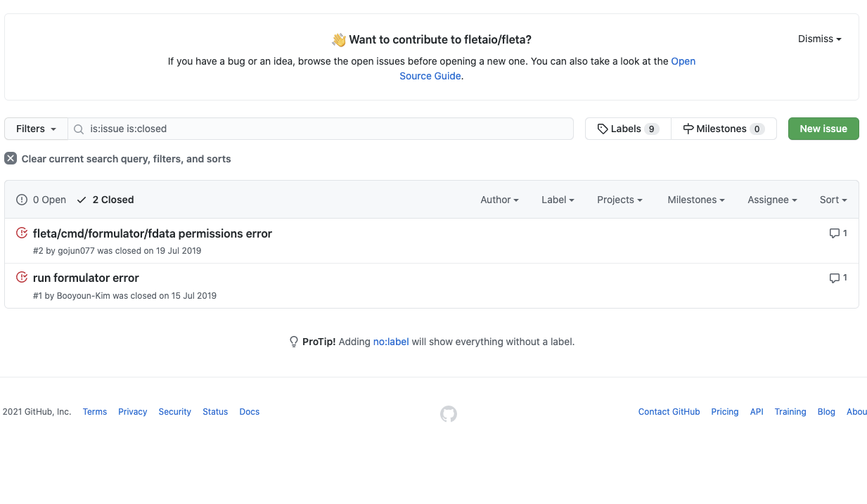
Task: Expand the Milestones filter menu
Action: 696,200
